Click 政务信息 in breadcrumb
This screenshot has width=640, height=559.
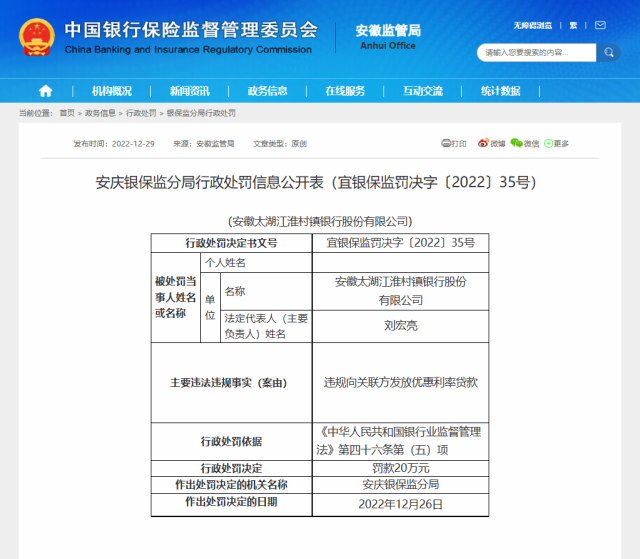click(x=100, y=113)
